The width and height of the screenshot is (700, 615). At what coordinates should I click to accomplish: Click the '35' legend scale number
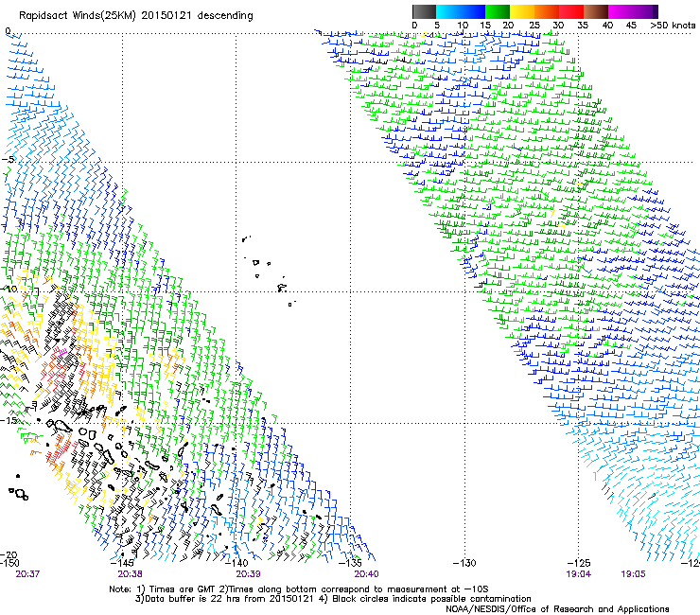pyautogui.click(x=583, y=25)
